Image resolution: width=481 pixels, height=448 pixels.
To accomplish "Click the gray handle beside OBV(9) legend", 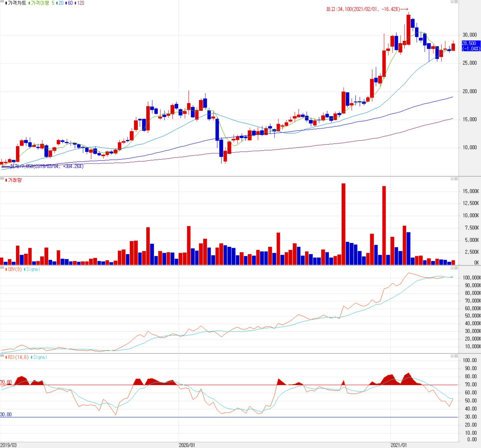I will [2, 267].
